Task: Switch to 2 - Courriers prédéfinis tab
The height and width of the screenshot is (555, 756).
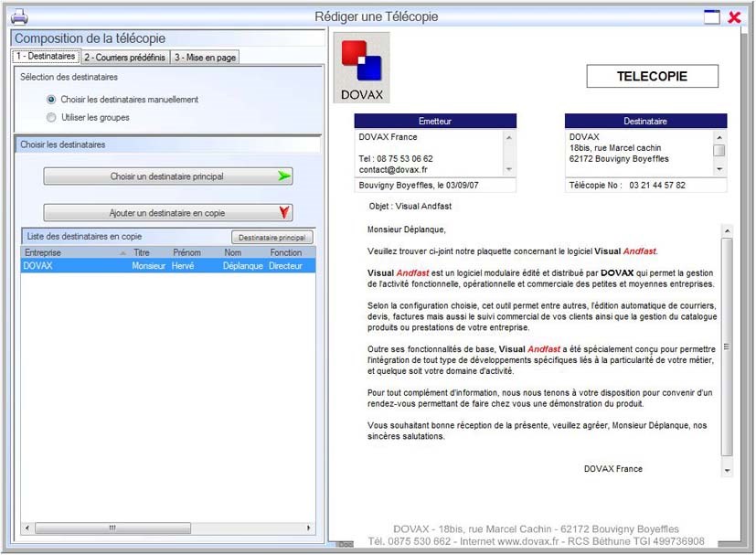Action: click(x=125, y=58)
